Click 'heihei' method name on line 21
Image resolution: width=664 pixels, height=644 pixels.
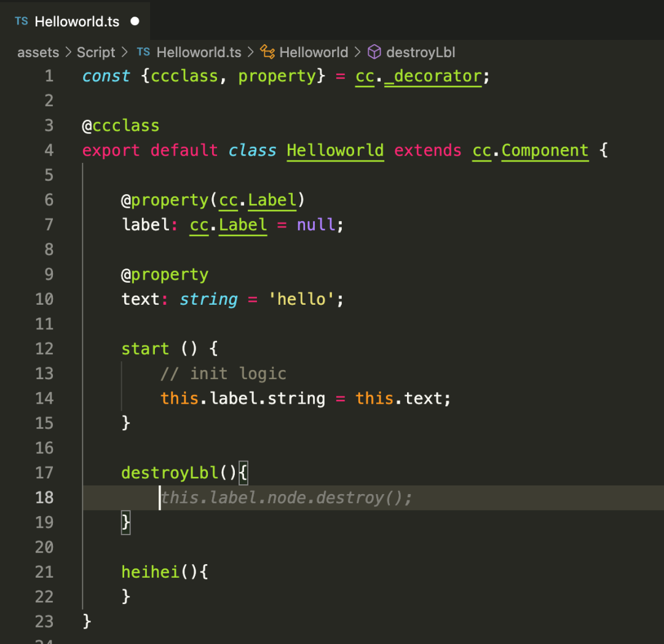coord(151,573)
